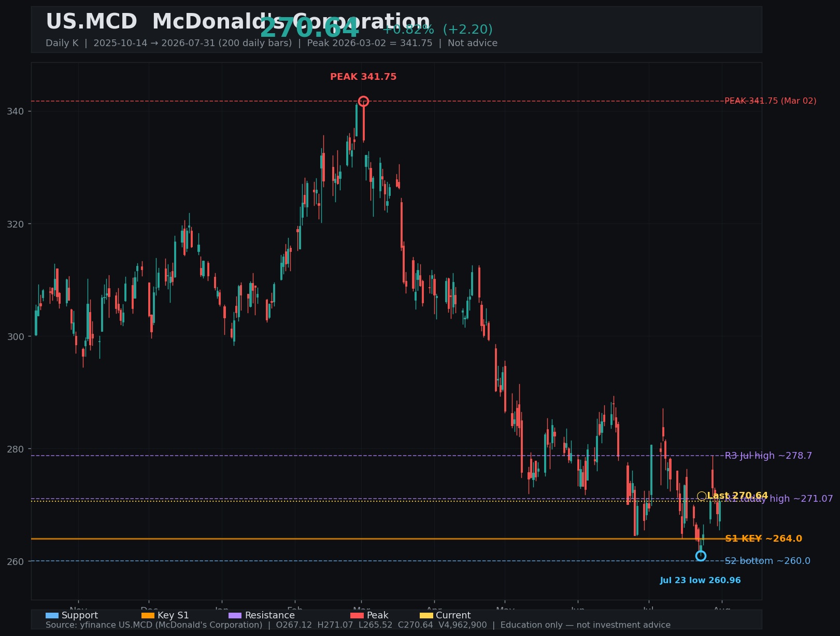Click the "+0.82% (+2.20)" change value
This screenshot has height=636, width=840.
pos(437,30)
